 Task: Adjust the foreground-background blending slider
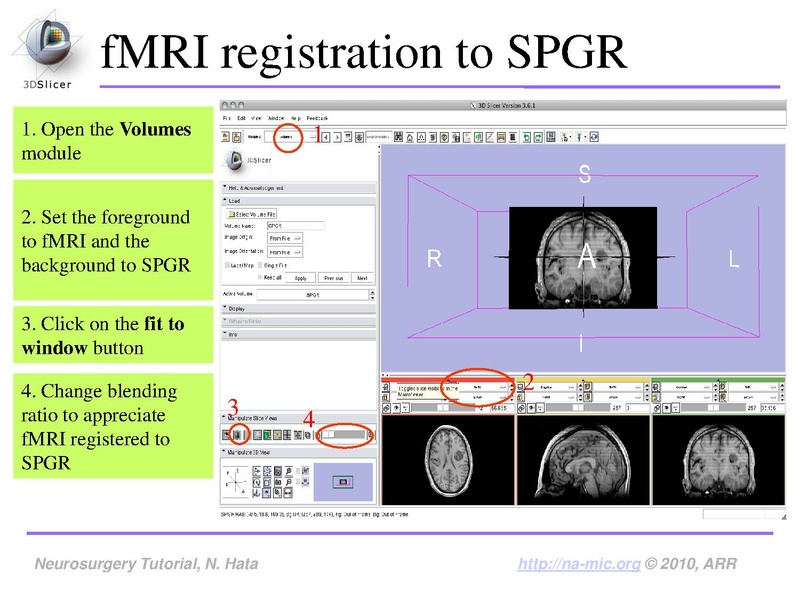[x=345, y=435]
